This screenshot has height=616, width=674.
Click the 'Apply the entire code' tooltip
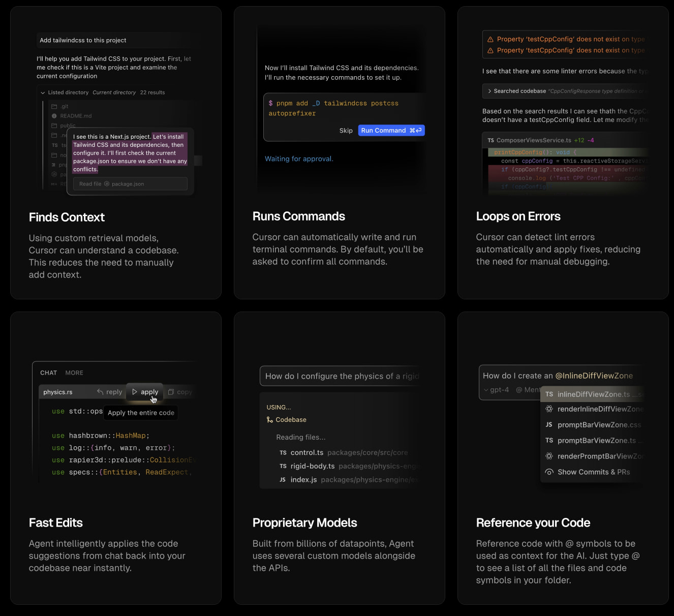click(141, 413)
